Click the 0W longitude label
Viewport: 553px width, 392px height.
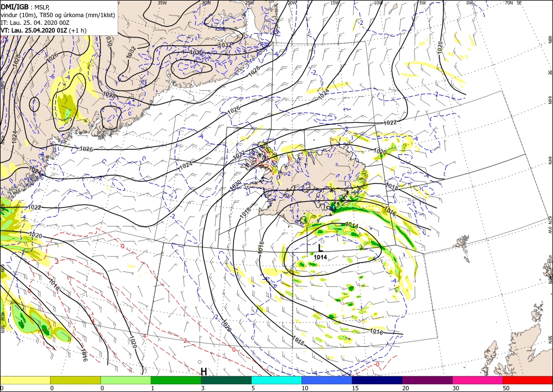[469, 3]
